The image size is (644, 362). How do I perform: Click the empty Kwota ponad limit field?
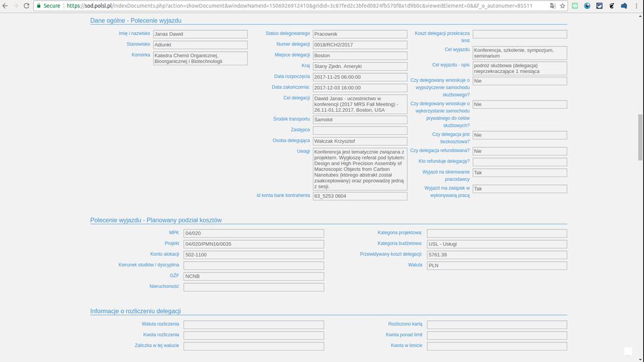497,336
